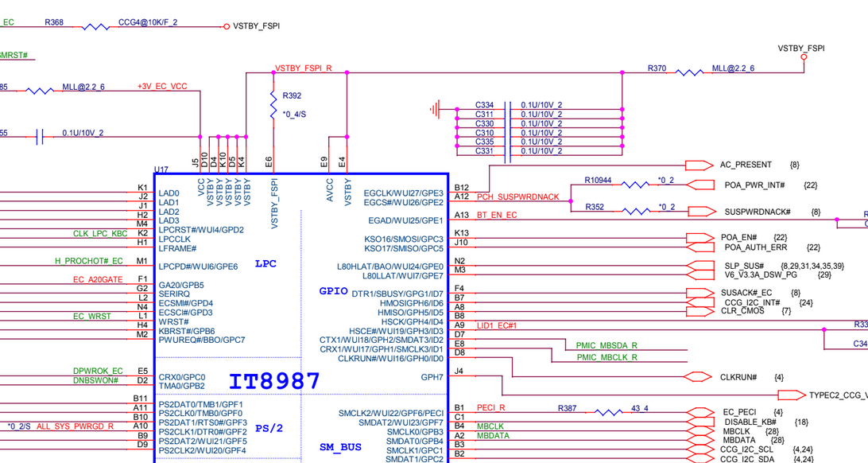
Task: Click the C311 capacitor designator
Action: (x=484, y=114)
